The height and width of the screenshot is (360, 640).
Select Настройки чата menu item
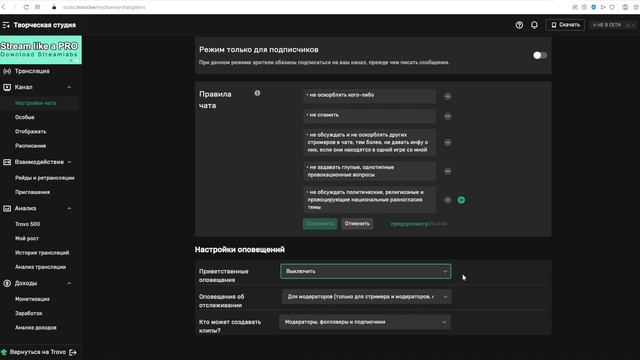click(36, 103)
